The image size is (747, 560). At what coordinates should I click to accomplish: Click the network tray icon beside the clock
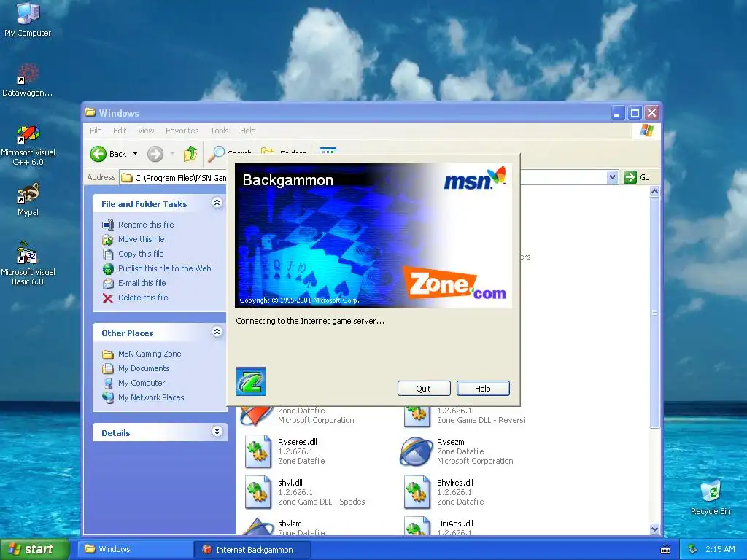pyautogui.click(x=693, y=549)
